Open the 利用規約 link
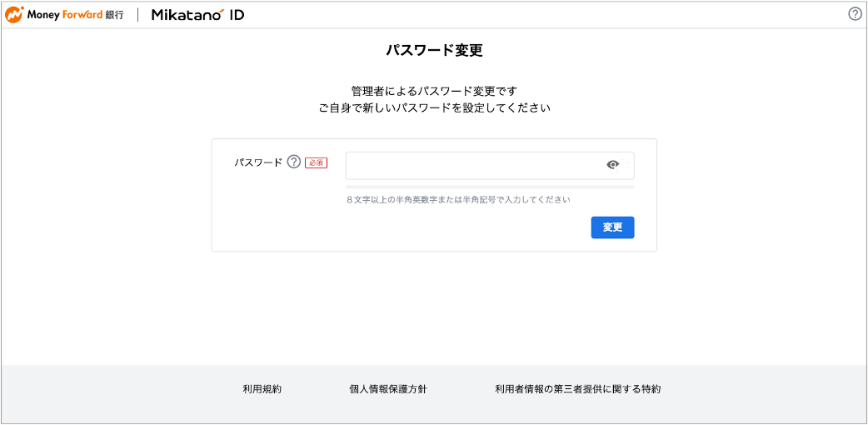Image resolution: width=868 pixels, height=425 pixels. coord(262,389)
